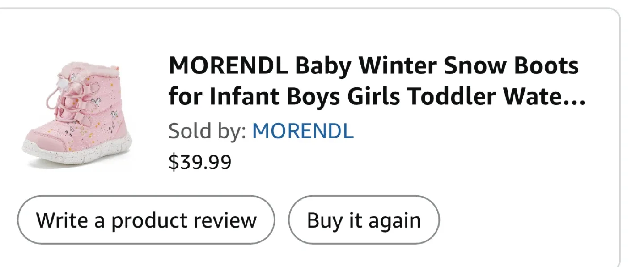Reorder boots using Buy it again
644x267 pixels.
[x=364, y=220]
